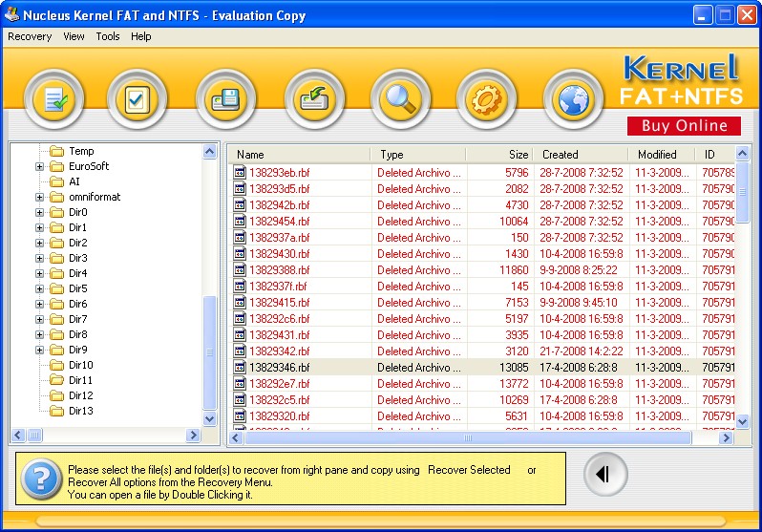Expand the EuroSoft folder node
Screen dimensions: 762x532
39,167
